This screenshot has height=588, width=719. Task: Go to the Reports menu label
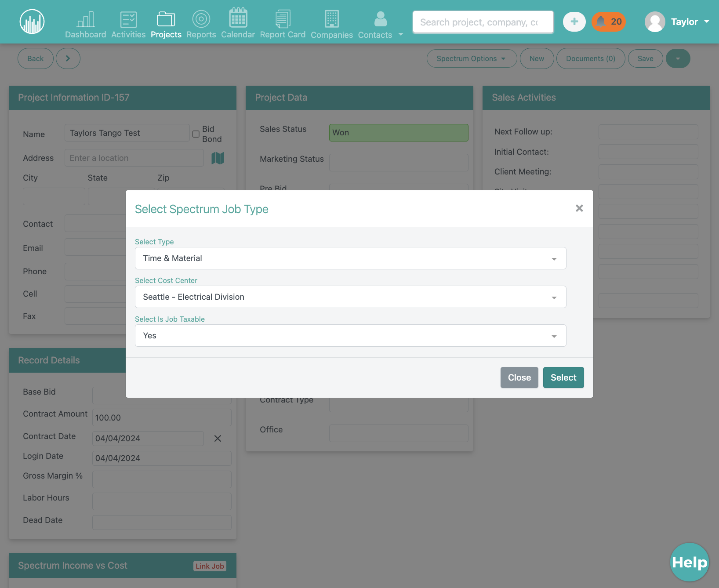pos(201,34)
